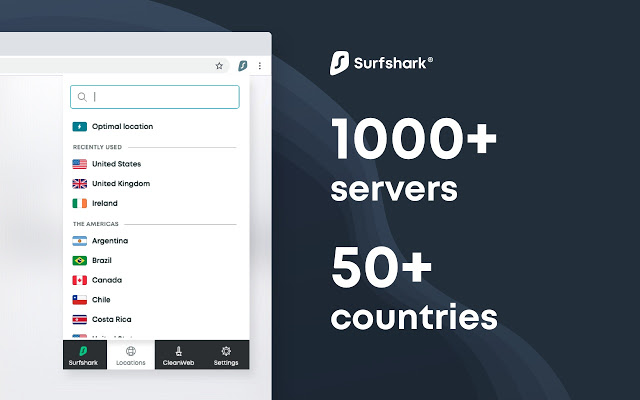The width and height of the screenshot is (640, 400).
Task: Open the Settings tab
Action: click(225, 355)
